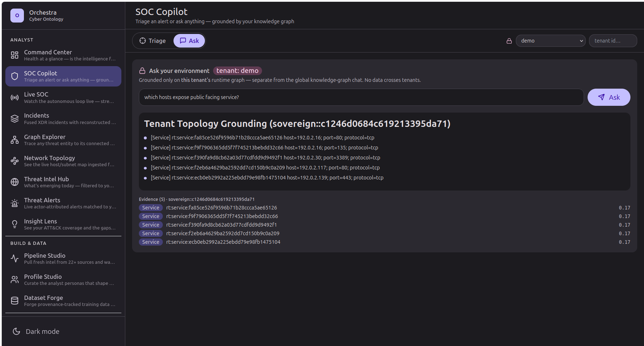Open Pipeline Studio pulse icon
Screen dimensions: 644x346
click(15, 258)
